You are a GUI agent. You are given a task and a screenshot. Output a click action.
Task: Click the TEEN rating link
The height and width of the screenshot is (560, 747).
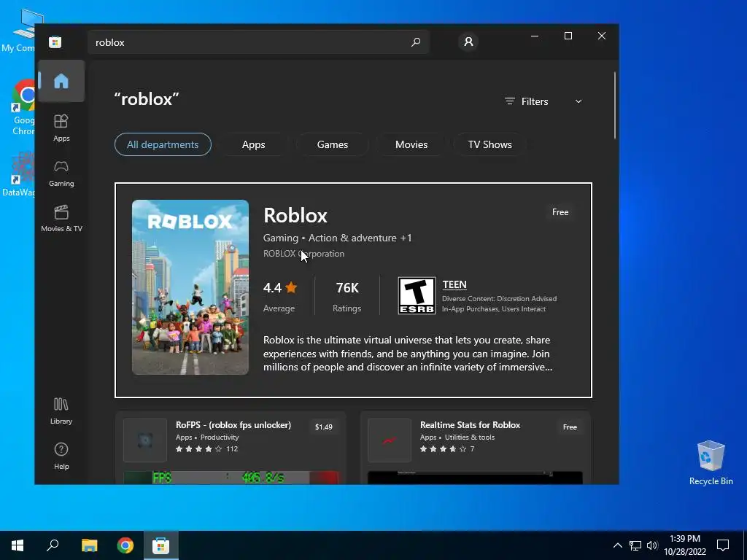pos(454,284)
